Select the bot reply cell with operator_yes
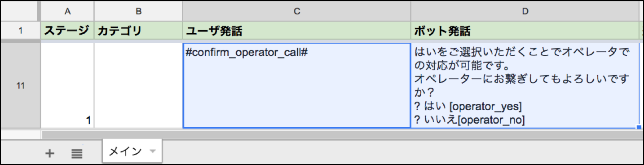 click(525, 85)
